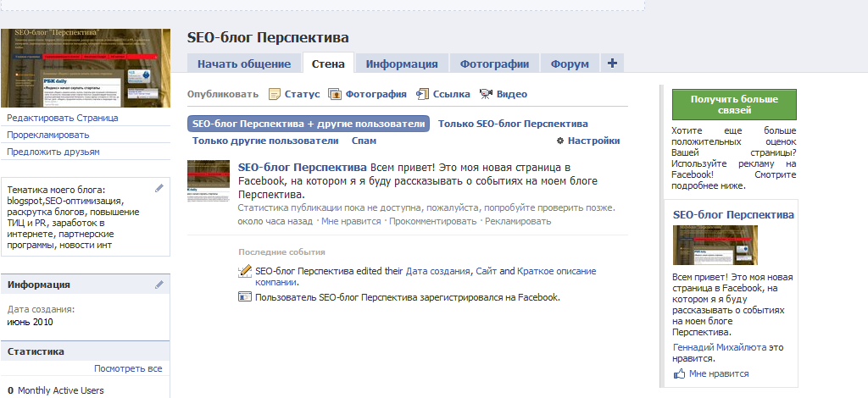Screen dimensions: 868x398
Task: Click the Геннадий Михайлюта name link
Action: [x=720, y=348]
